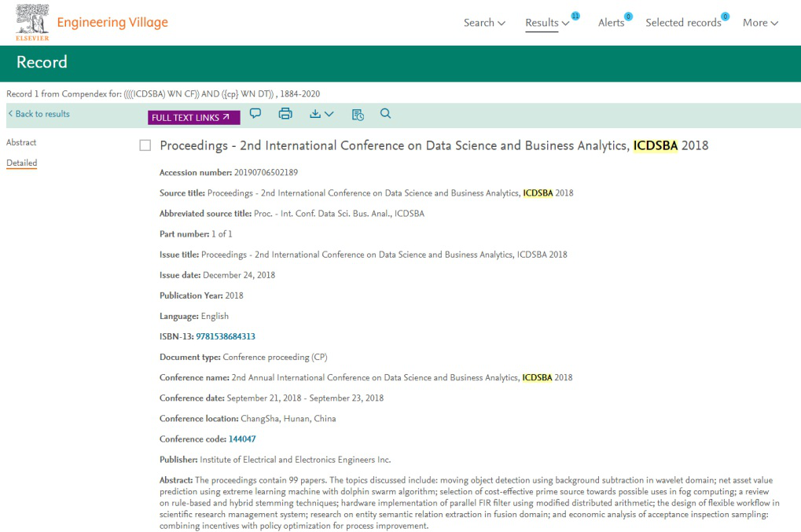Click the document history clock icon
The height and width of the screenshot is (532, 801).
[x=358, y=115]
